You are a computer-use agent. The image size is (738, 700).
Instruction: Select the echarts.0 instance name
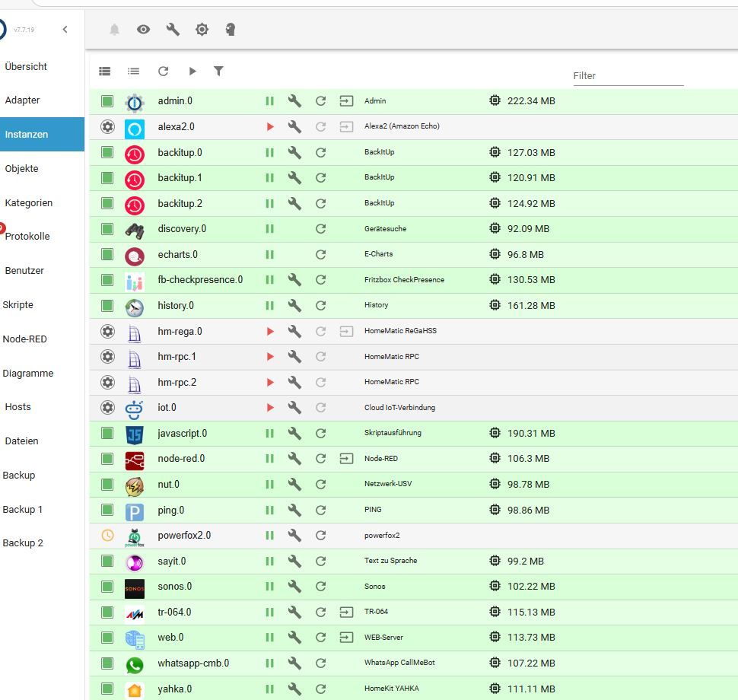point(177,255)
